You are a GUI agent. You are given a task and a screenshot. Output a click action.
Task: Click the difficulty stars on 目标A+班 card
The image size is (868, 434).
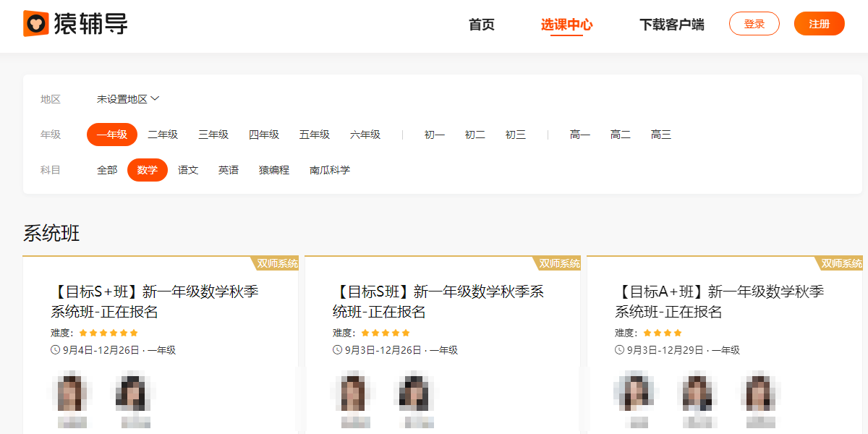pyautogui.click(x=663, y=333)
